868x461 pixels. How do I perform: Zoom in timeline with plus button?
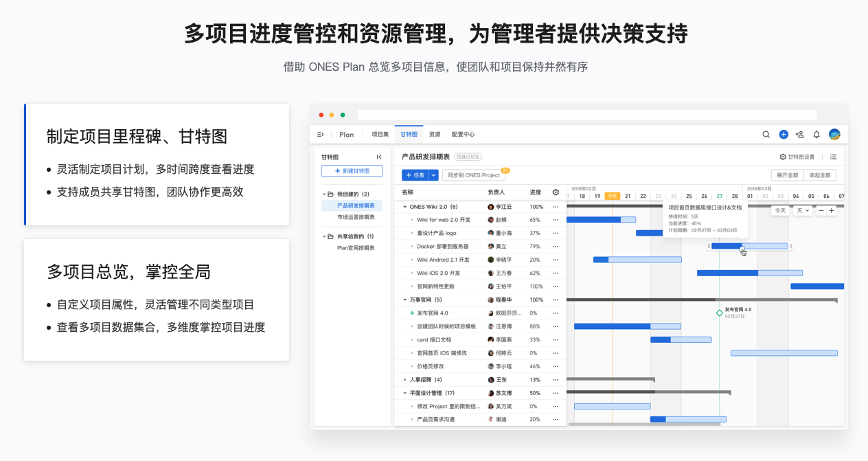click(x=831, y=211)
